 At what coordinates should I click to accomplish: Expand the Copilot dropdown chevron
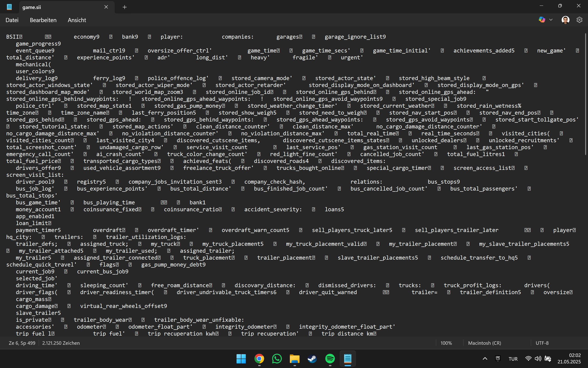[551, 20]
